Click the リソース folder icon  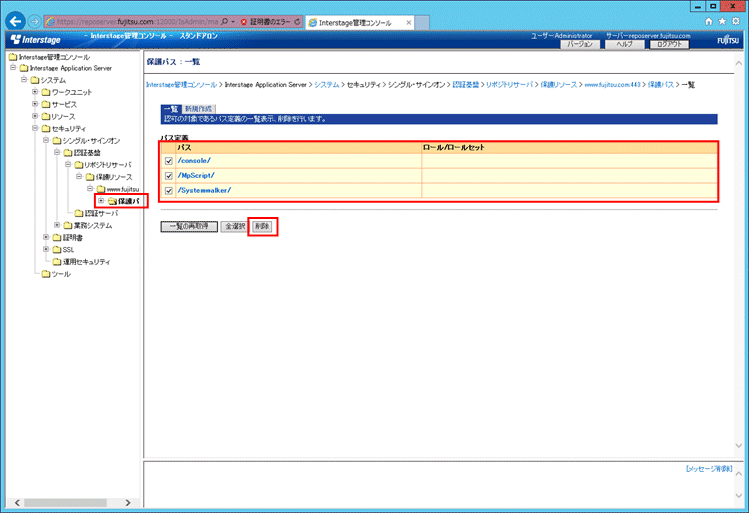click(x=46, y=117)
